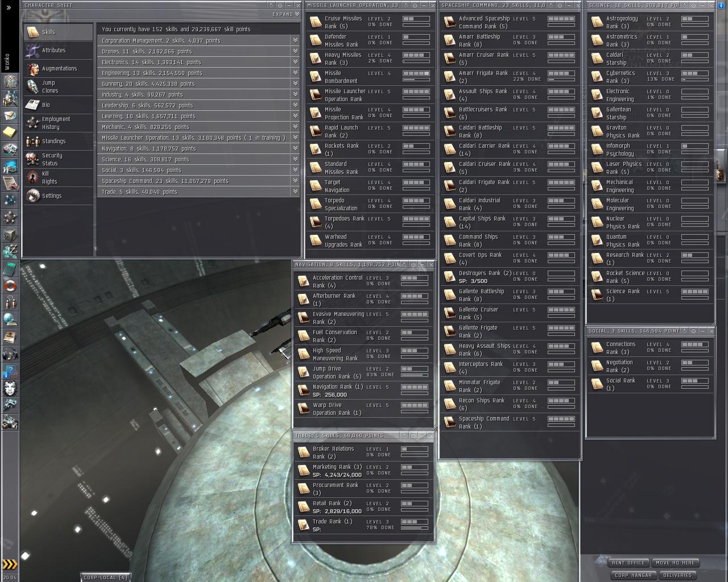Screen dimensions: 728x582
Task: Click the Expand control in Character Sheet
Action: point(286,14)
